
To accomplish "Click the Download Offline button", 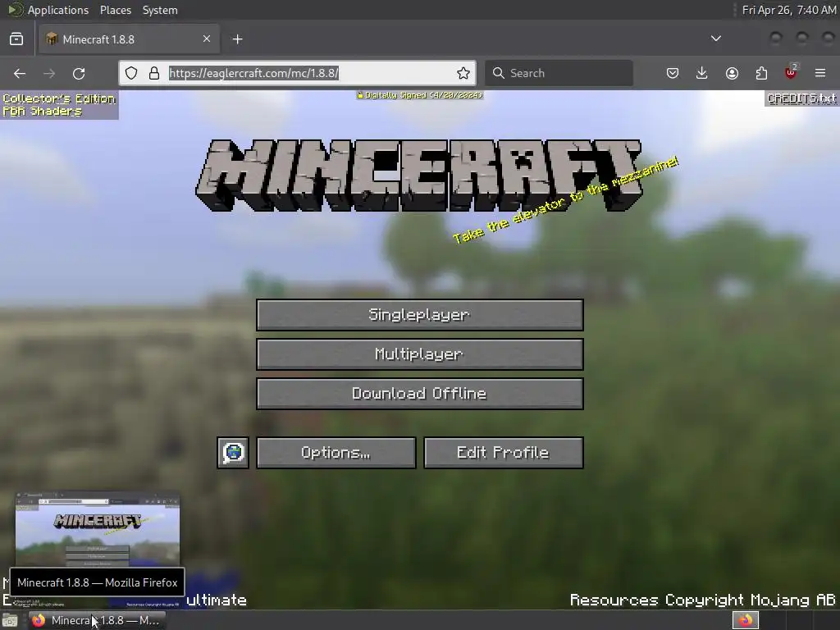I will (x=419, y=394).
